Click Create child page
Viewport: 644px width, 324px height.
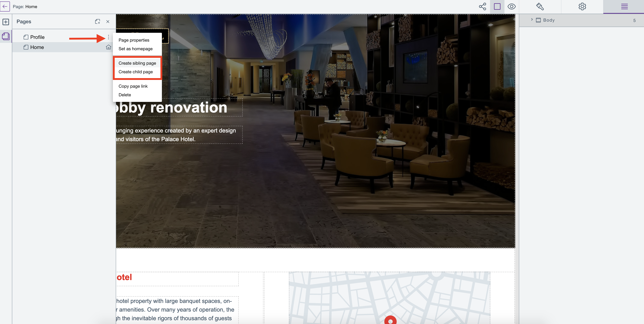tap(136, 72)
